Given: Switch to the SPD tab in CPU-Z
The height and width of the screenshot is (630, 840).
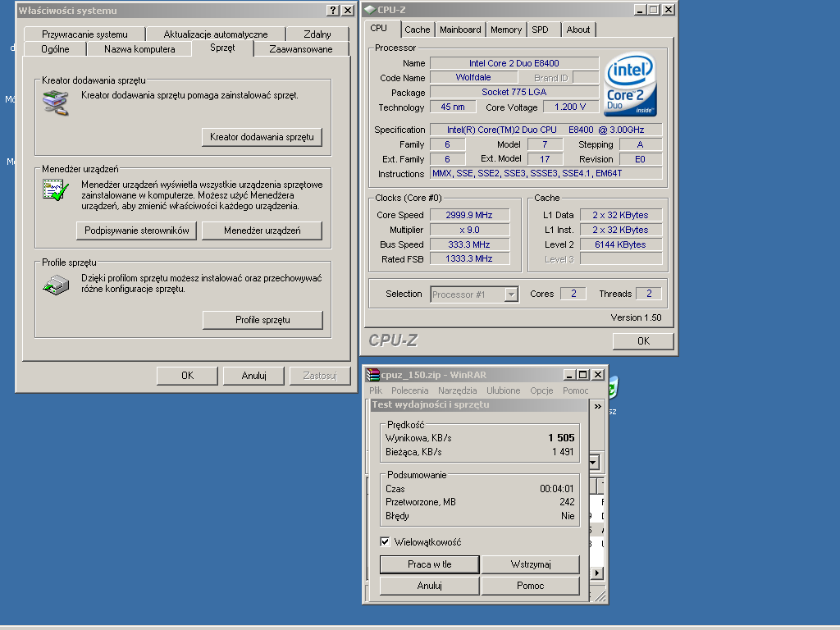Looking at the screenshot, I should (540, 30).
